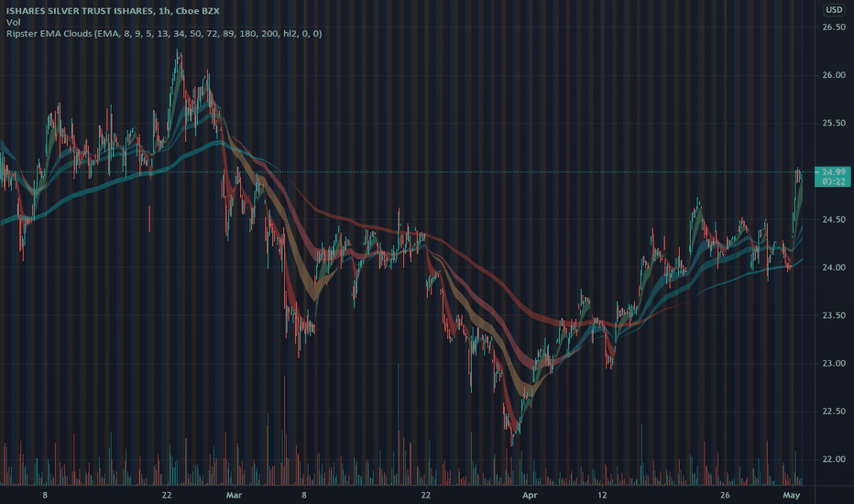Open the USD currency selector
Viewport: 854px width, 504px height.
(x=834, y=10)
